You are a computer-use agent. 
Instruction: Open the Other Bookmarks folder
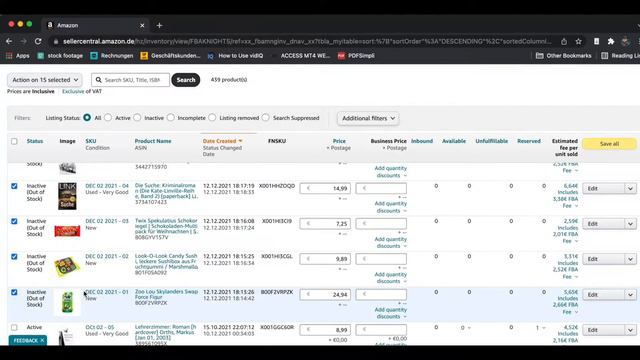click(564, 56)
